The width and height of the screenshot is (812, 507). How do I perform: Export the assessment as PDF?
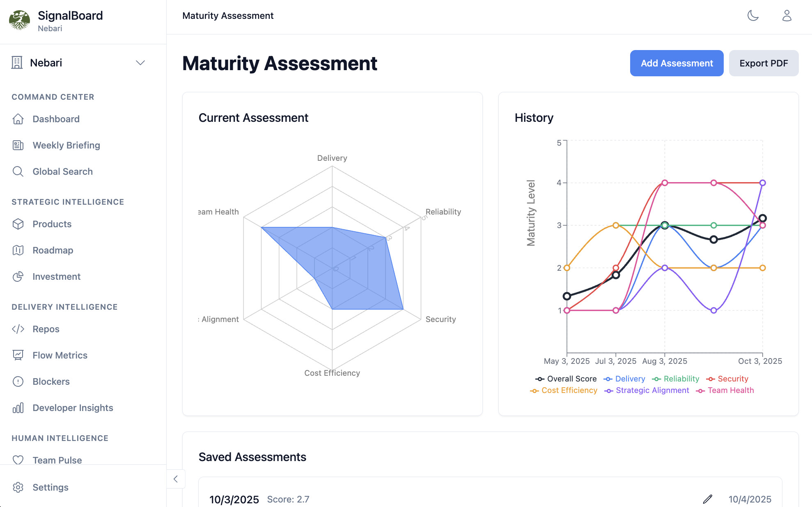coord(764,63)
